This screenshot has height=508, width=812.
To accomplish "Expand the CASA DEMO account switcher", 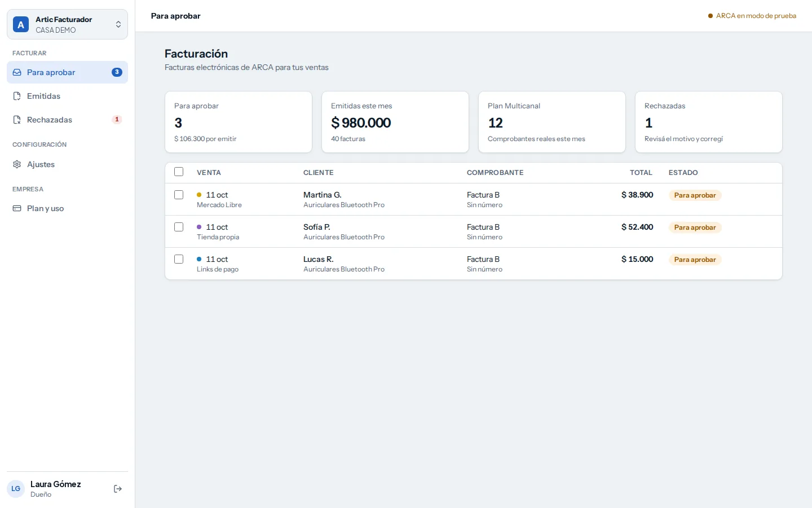I will 67,24.
